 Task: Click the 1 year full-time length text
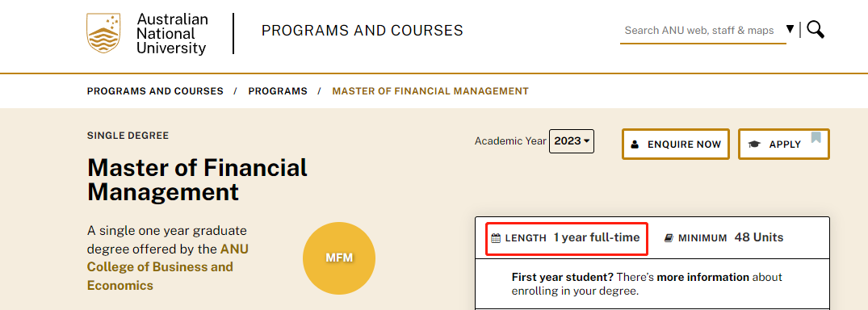click(596, 237)
